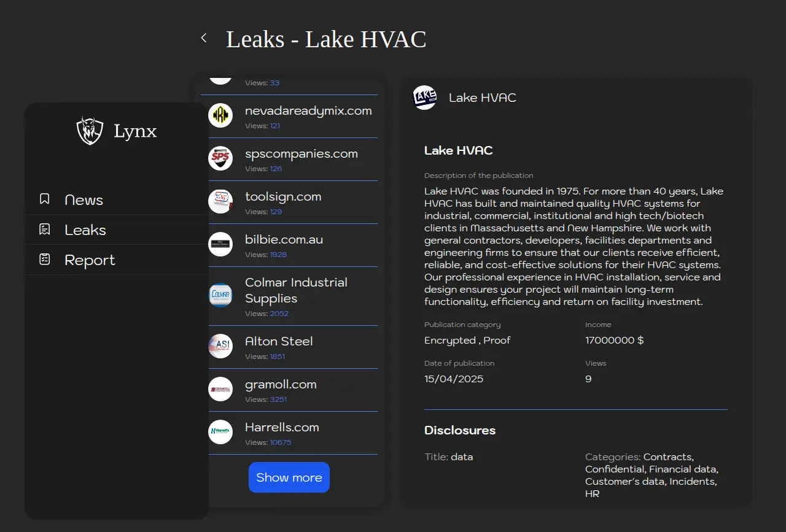Viewport: 786px width, 532px height.
Task: Click the Colmar Industrial Supplies logo
Action: 220,295
